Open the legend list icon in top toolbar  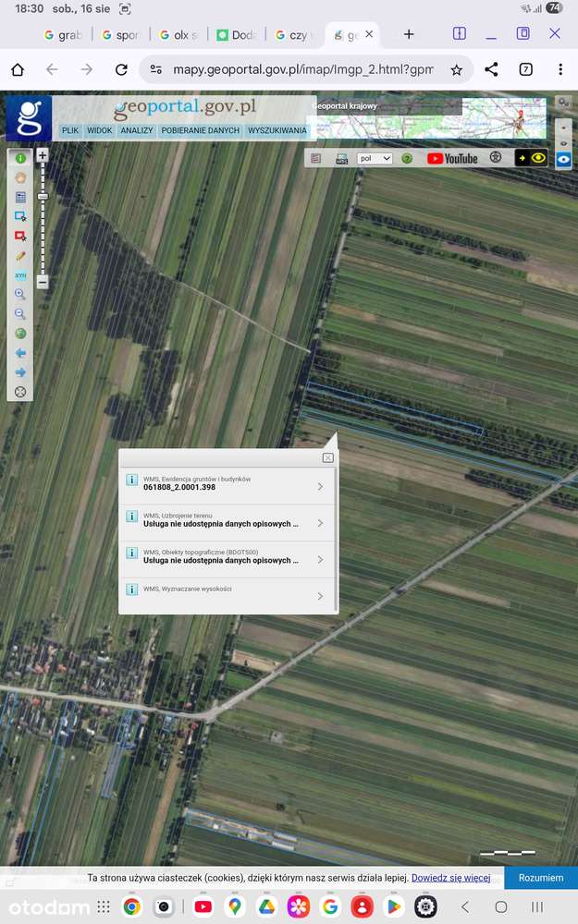(316, 159)
